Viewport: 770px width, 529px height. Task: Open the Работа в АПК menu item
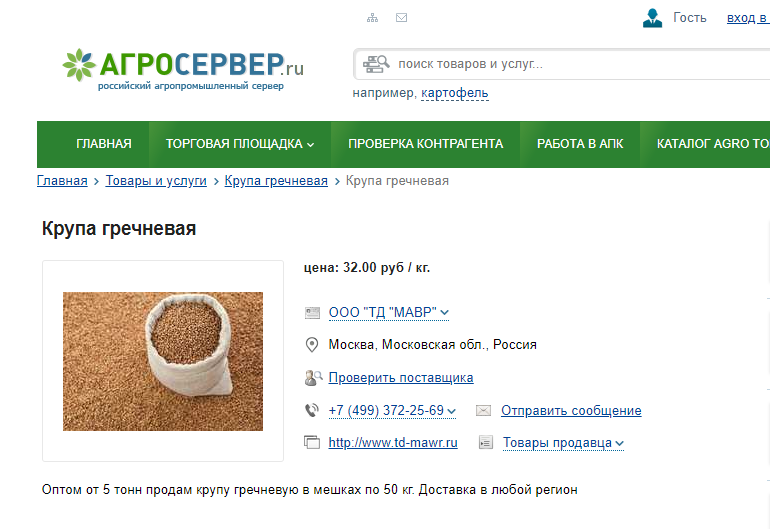pyautogui.click(x=580, y=144)
